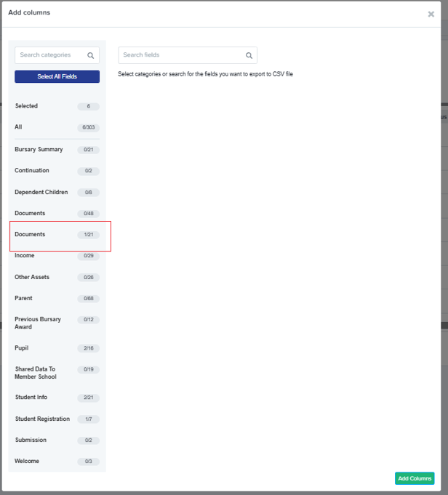Viewport: 448px width, 495px height.
Task: Select the Continuation category
Action: coord(57,171)
